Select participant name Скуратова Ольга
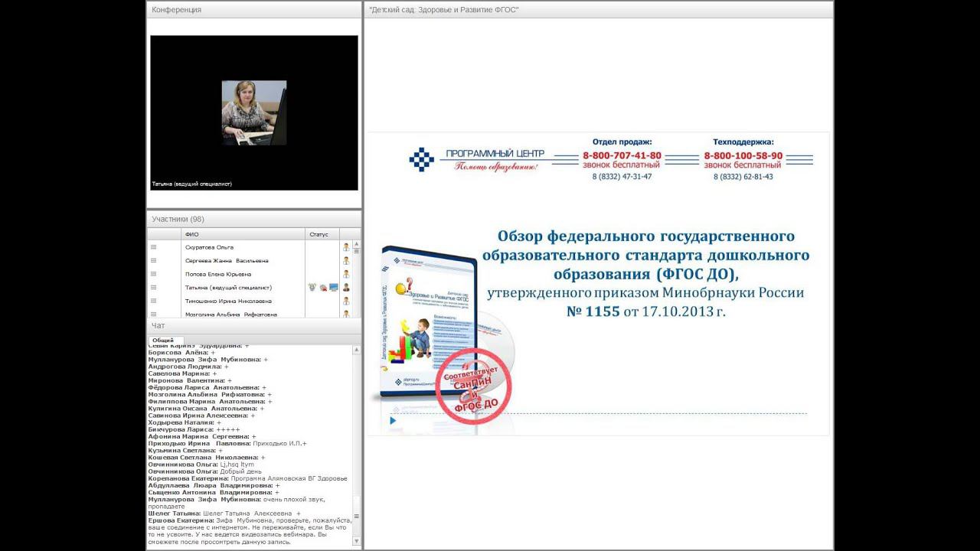This screenshot has height=551, width=980. pos(209,247)
